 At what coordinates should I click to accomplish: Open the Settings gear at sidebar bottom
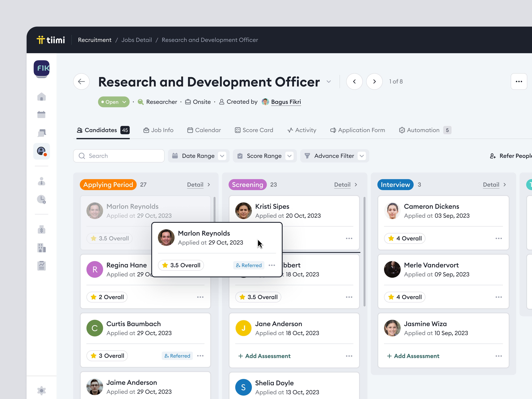pos(41,390)
